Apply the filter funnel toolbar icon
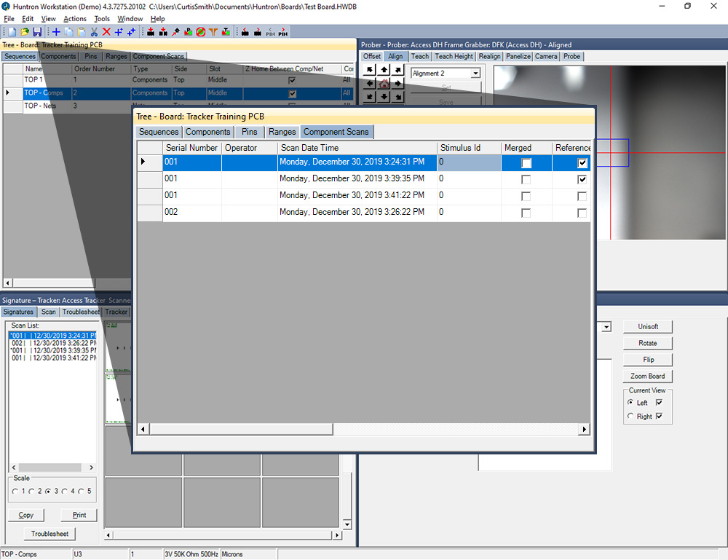 pyautogui.click(x=213, y=31)
